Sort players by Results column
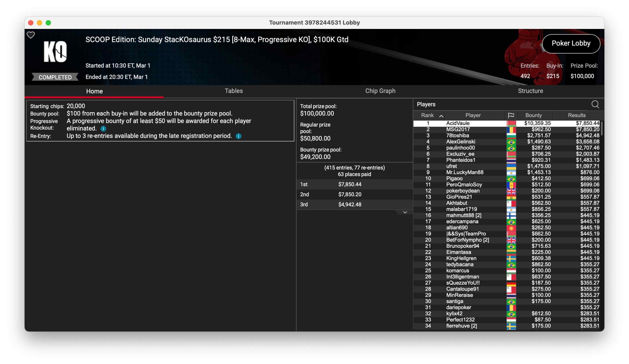Viewport: 629px width, 364px height. click(577, 115)
